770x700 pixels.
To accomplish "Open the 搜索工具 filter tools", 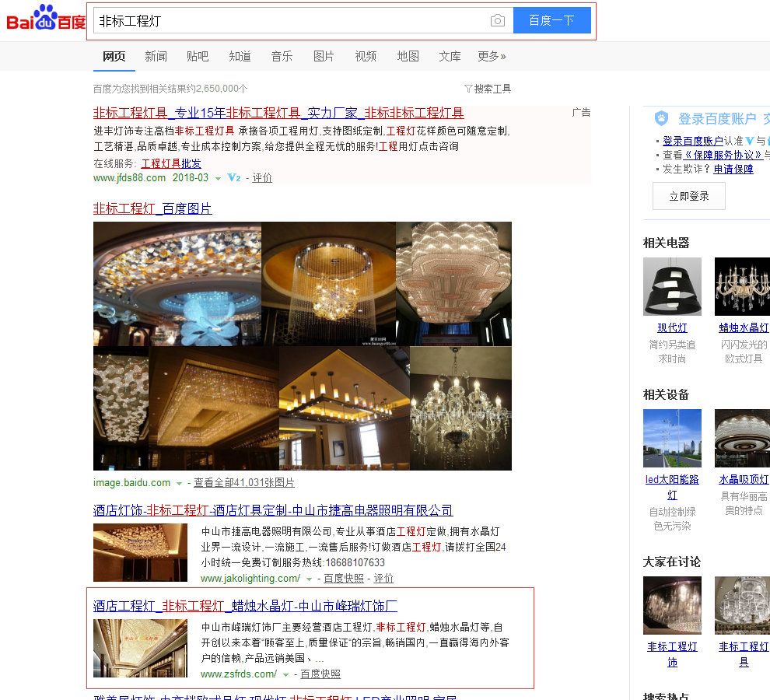I will click(488, 89).
